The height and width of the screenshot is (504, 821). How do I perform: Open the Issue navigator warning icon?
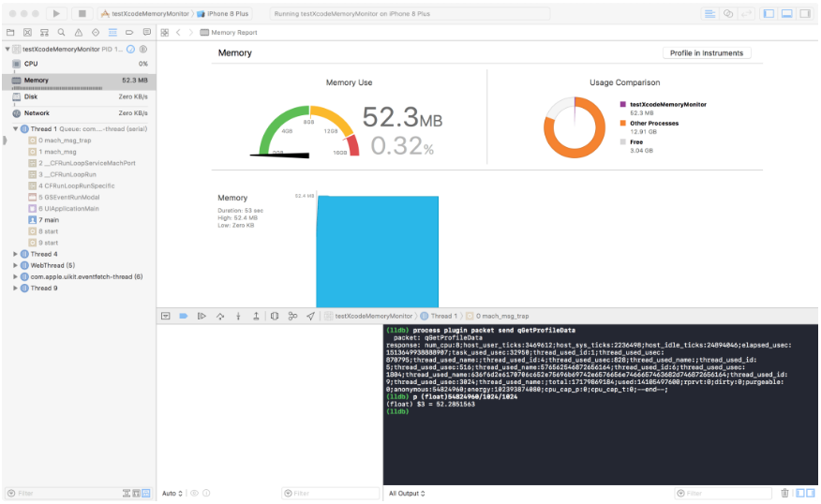79,33
